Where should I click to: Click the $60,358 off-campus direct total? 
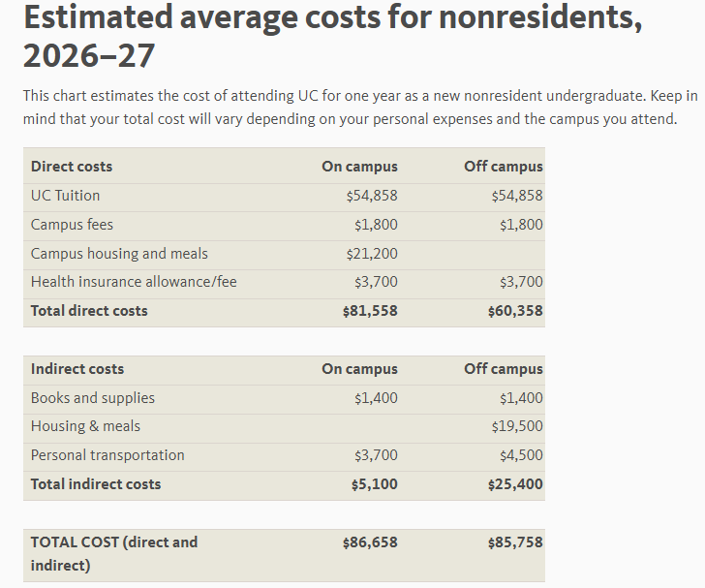(515, 311)
